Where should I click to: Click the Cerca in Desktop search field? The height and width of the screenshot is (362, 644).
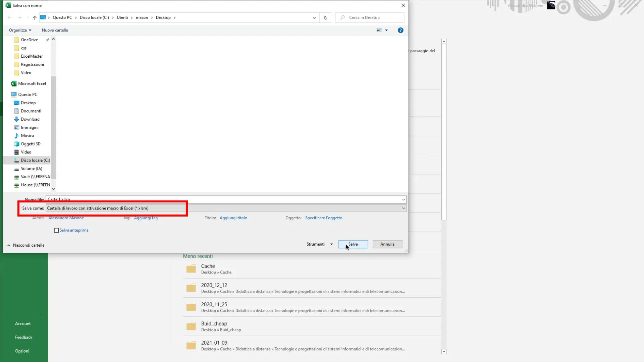click(x=372, y=18)
